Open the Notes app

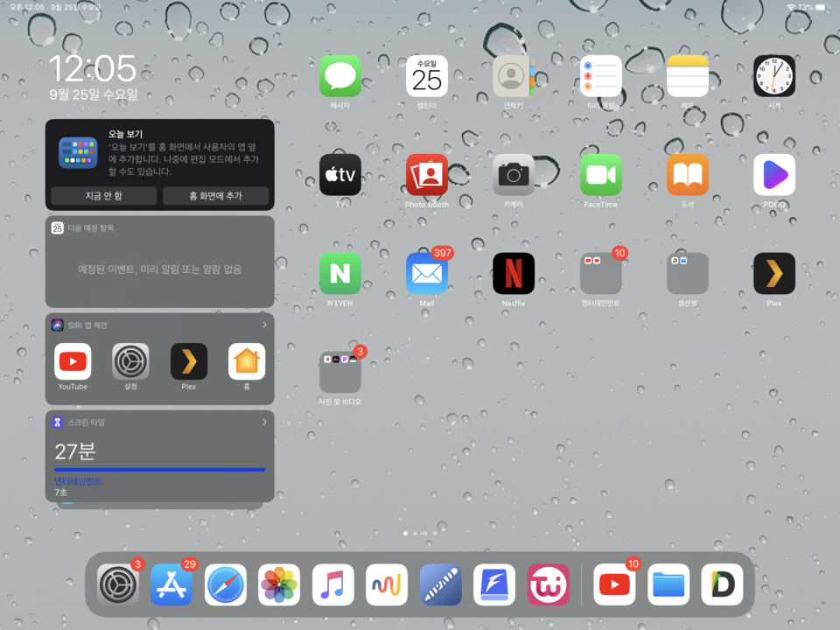coord(688,76)
